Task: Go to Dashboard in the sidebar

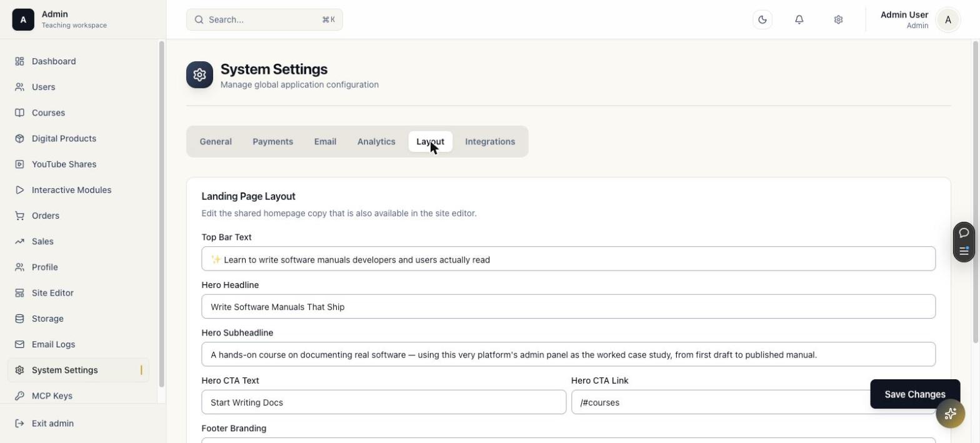Action: pos(78,61)
